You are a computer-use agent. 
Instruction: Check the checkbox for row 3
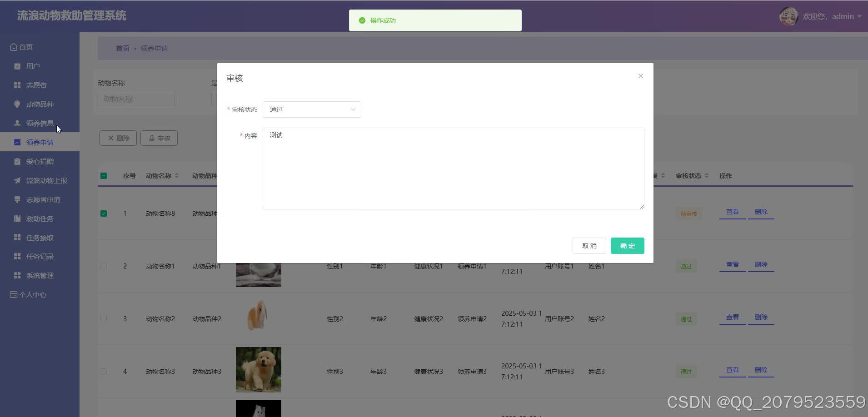coord(103,318)
